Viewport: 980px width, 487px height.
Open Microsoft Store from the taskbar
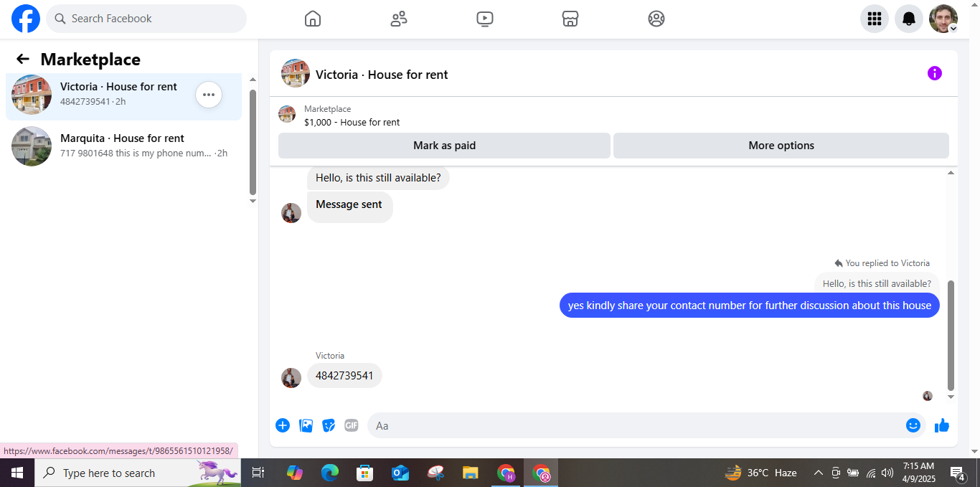pos(364,473)
